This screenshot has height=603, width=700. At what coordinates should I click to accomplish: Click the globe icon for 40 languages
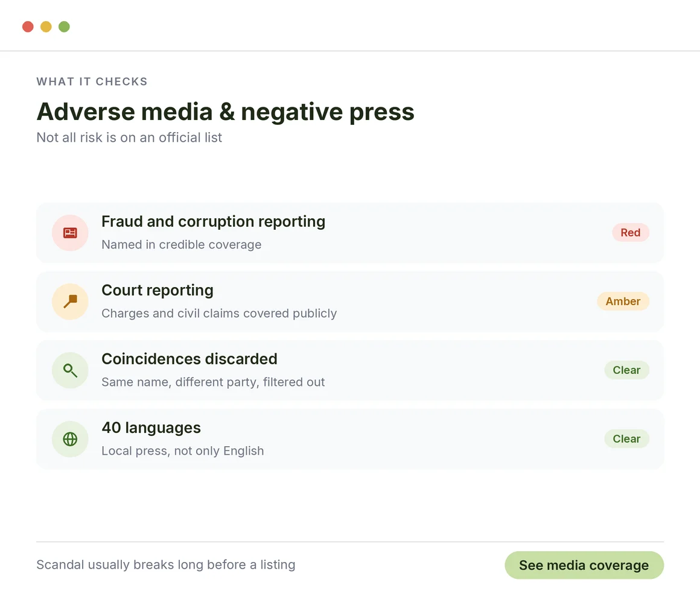(70, 439)
